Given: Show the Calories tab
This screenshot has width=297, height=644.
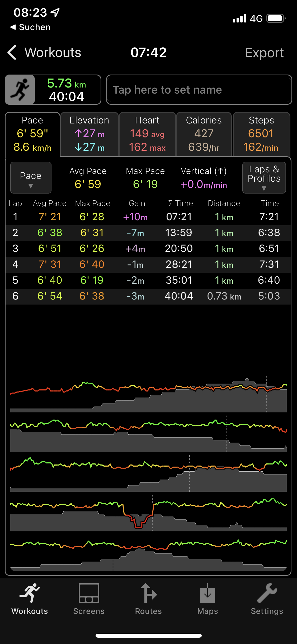Looking at the screenshot, I should point(204,134).
